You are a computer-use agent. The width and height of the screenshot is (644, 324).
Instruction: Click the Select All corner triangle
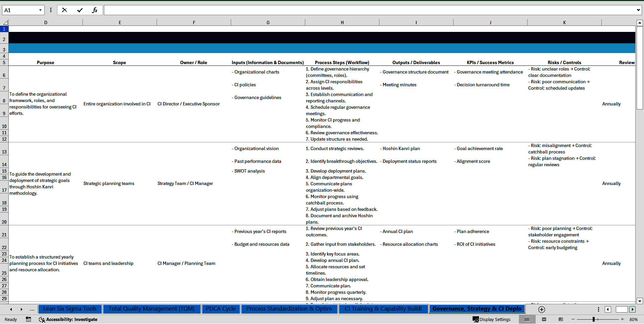[x=5, y=22]
